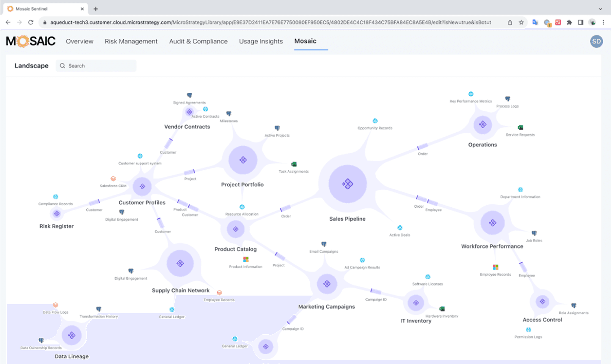The height and width of the screenshot is (364, 611).
Task: Open the Supply Chain Network node
Action: [x=180, y=263]
